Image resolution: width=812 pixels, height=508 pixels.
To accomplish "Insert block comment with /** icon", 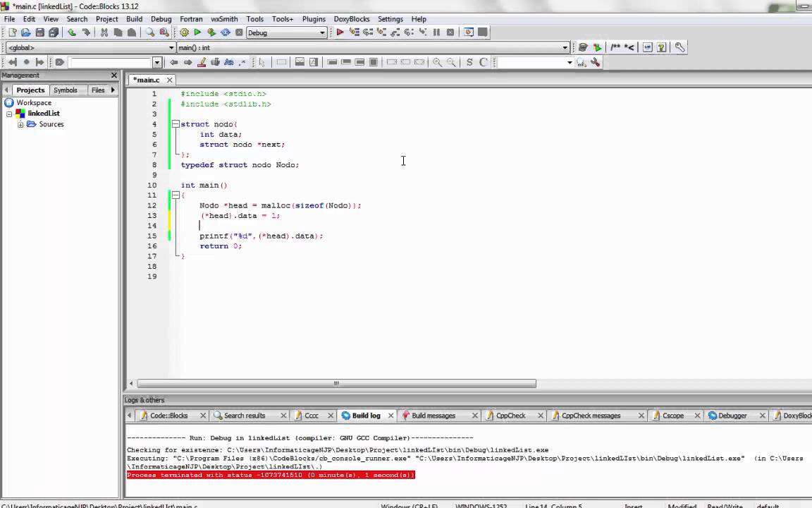I will pos(615,47).
